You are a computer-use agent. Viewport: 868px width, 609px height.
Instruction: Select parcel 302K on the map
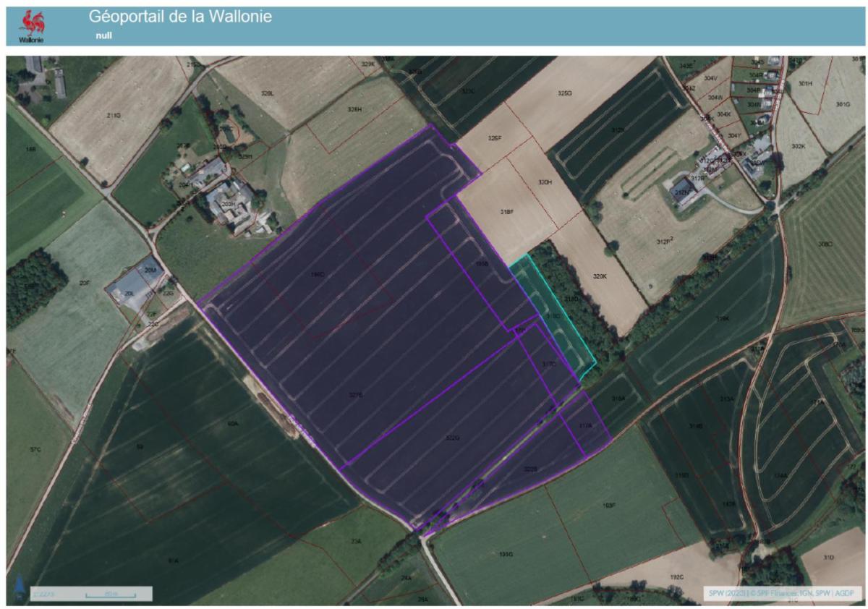click(x=798, y=147)
